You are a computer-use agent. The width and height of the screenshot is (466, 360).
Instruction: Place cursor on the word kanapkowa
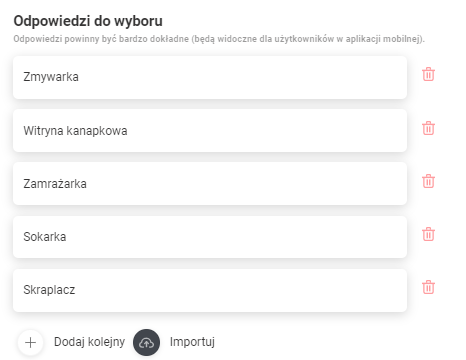pos(97,131)
